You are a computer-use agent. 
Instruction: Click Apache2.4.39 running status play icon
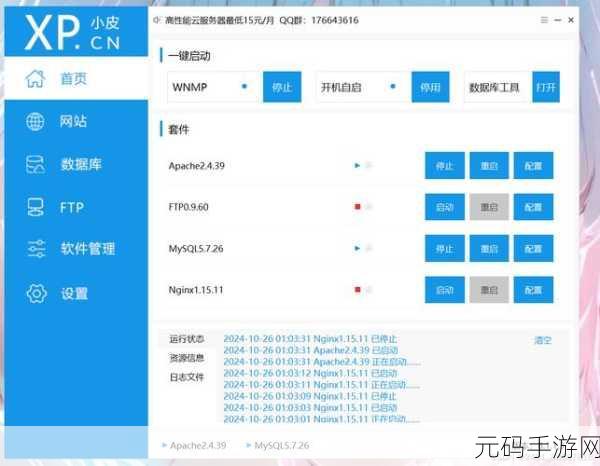[357, 166]
